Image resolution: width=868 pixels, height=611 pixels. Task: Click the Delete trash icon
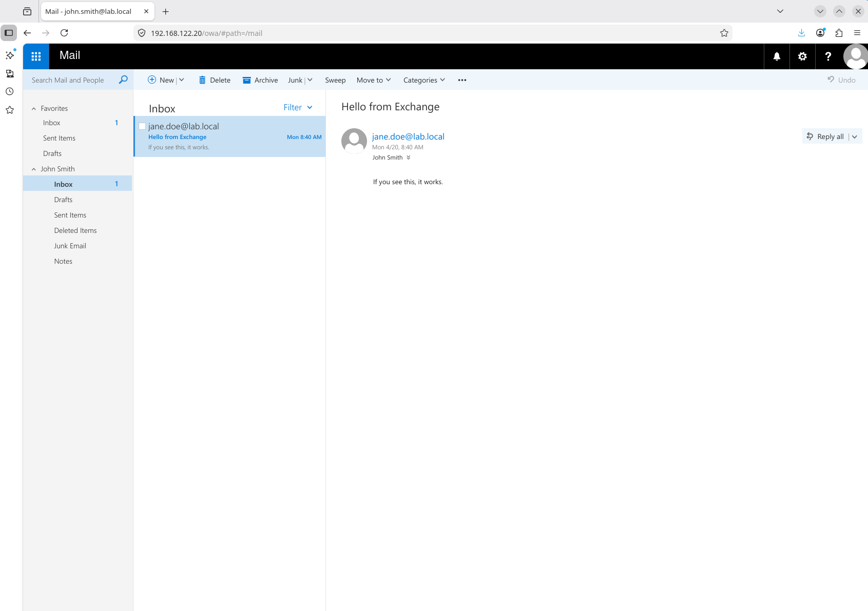point(202,80)
